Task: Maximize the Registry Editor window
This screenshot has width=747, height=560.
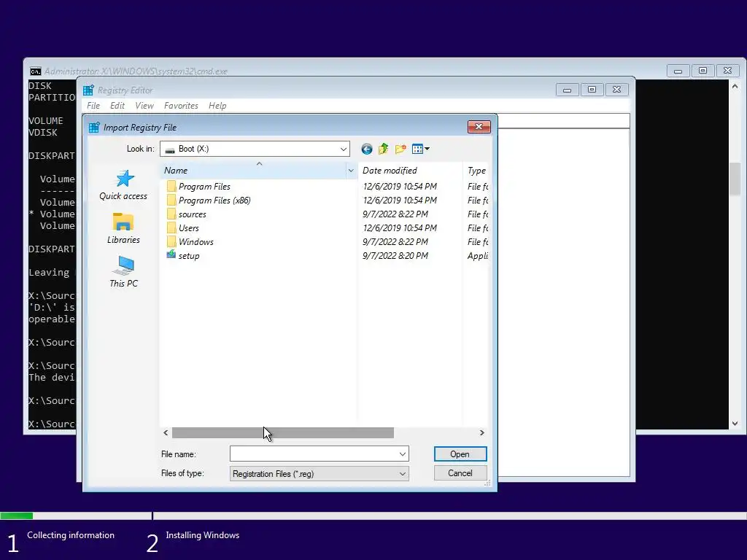Action: (x=592, y=90)
